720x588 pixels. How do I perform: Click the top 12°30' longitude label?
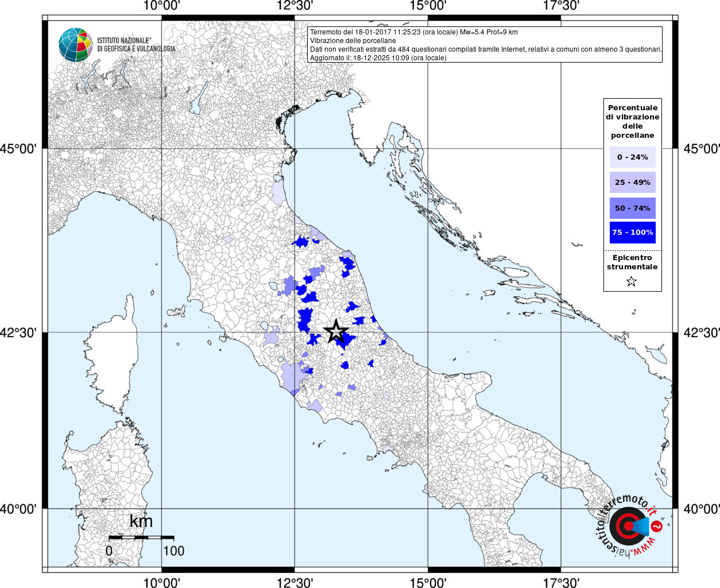[295, 6]
